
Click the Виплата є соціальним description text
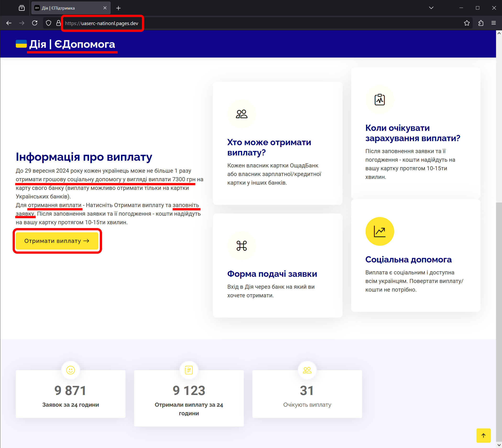pos(414,281)
